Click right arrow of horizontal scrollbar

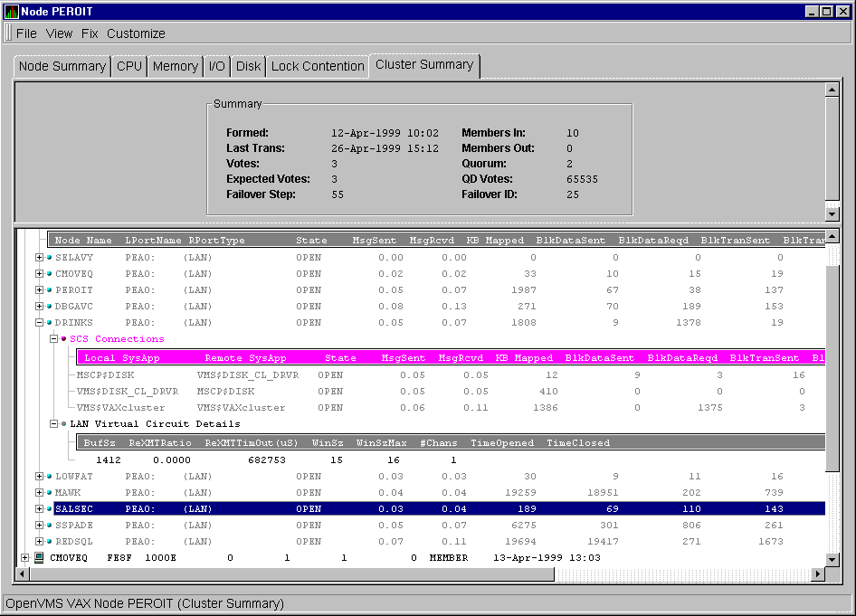[819, 574]
